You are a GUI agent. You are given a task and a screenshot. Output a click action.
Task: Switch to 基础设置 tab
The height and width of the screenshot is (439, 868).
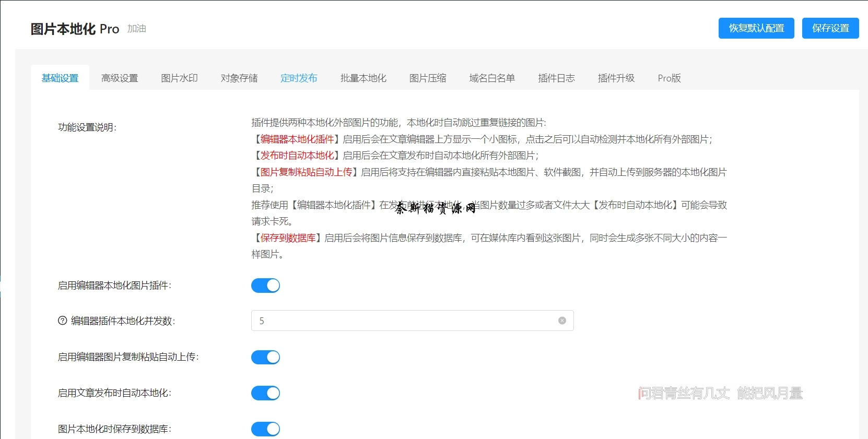pos(60,78)
